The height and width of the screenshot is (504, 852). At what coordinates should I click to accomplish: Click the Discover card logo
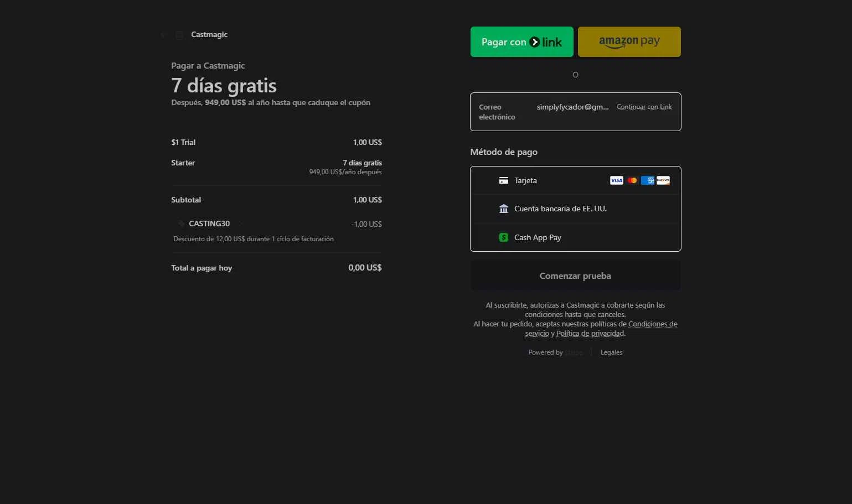click(x=663, y=180)
